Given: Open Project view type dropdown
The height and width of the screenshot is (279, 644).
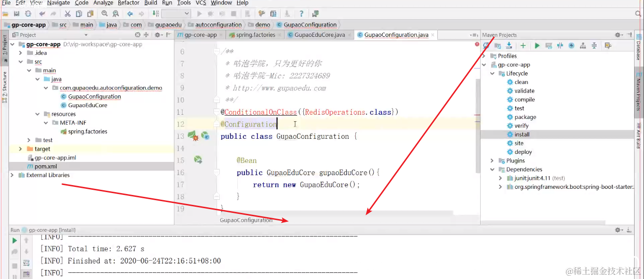Looking at the screenshot, I should click(x=86, y=35).
